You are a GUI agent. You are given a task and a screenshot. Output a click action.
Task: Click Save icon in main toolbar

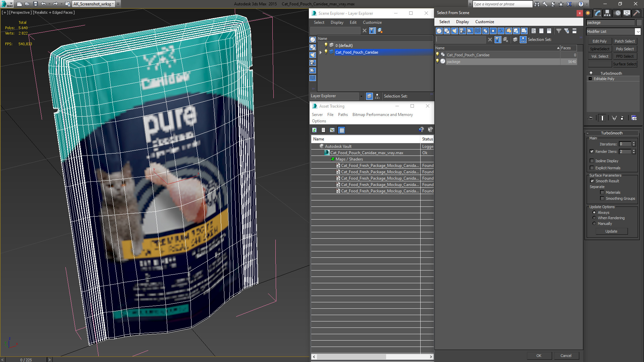(x=36, y=4)
